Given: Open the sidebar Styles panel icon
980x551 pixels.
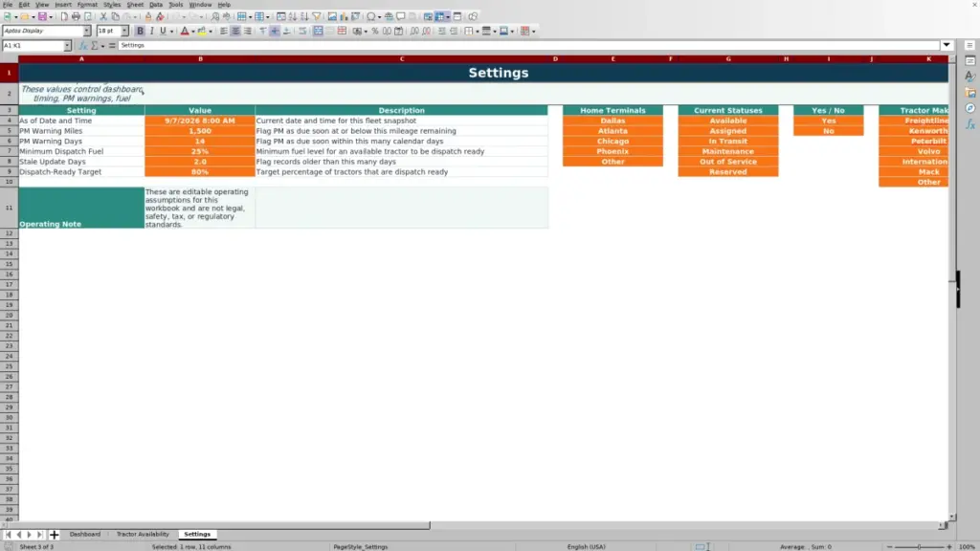Looking at the screenshot, I should click(970, 77).
